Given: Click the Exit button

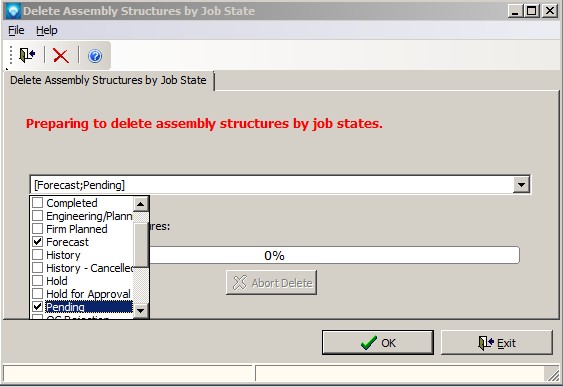Looking at the screenshot, I should [497, 343].
